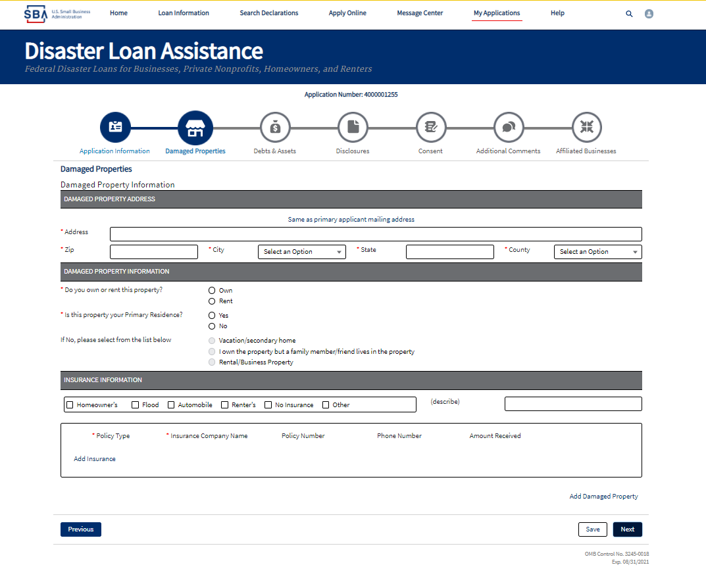Click the Disclosures step label
Screen dimensions: 706x588
point(353,151)
